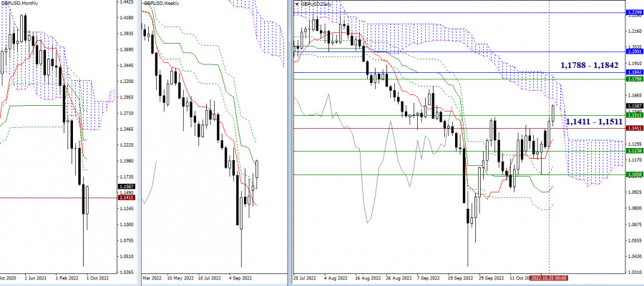Select the 1.2299 blue price level tag

click(633, 13)
